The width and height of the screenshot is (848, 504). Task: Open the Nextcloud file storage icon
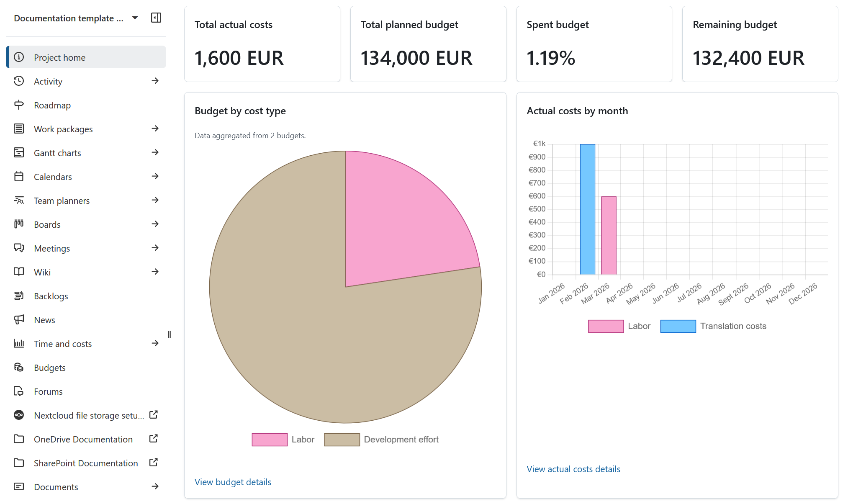click(x=19, y=415)
